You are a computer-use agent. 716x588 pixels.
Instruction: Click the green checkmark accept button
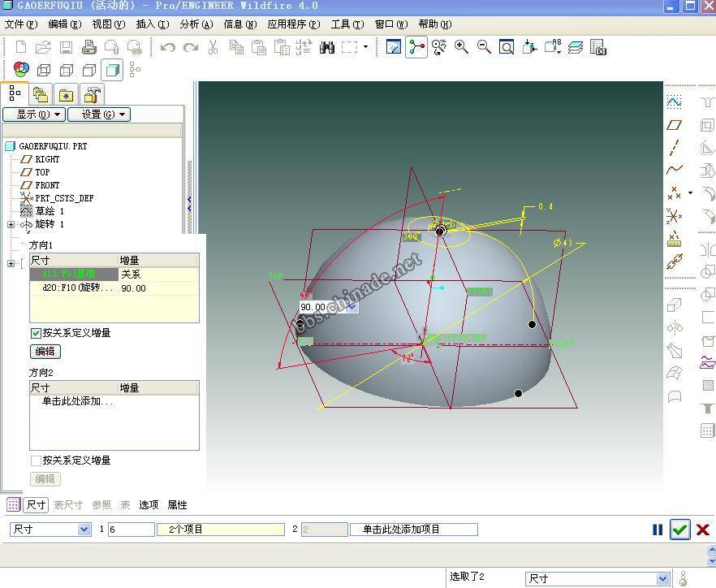[x=680, y=530]
